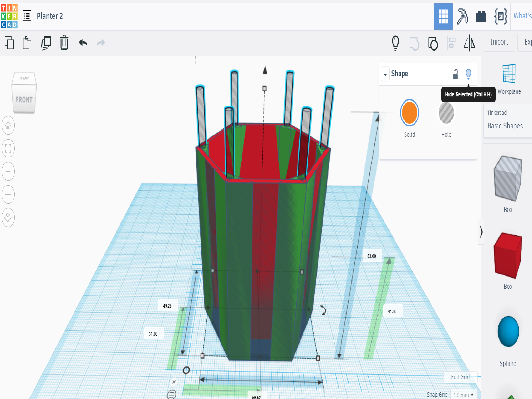Click the Align tool icon
This screenshot has width=532, height=399.
(x=451, y=43)
